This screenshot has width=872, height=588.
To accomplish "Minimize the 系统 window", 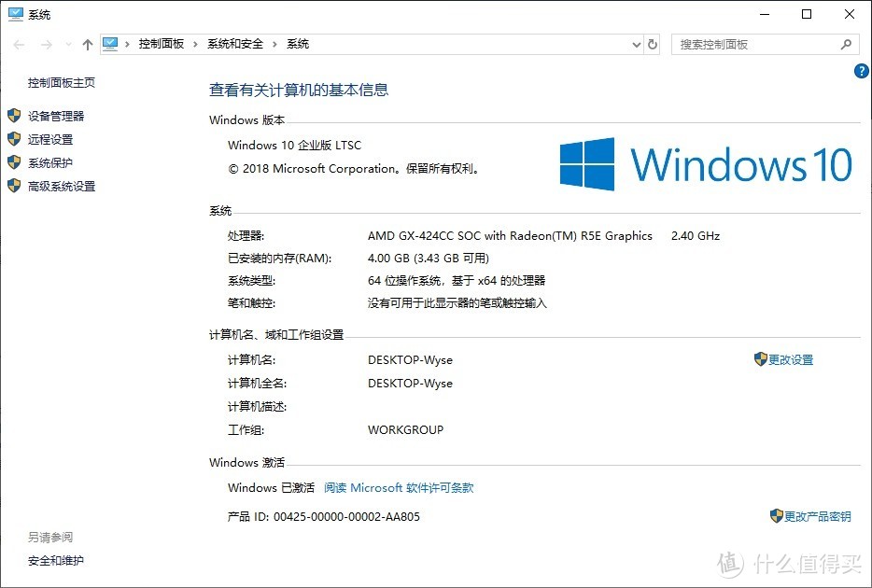I will pyautogui.click(x=765, y=14).
